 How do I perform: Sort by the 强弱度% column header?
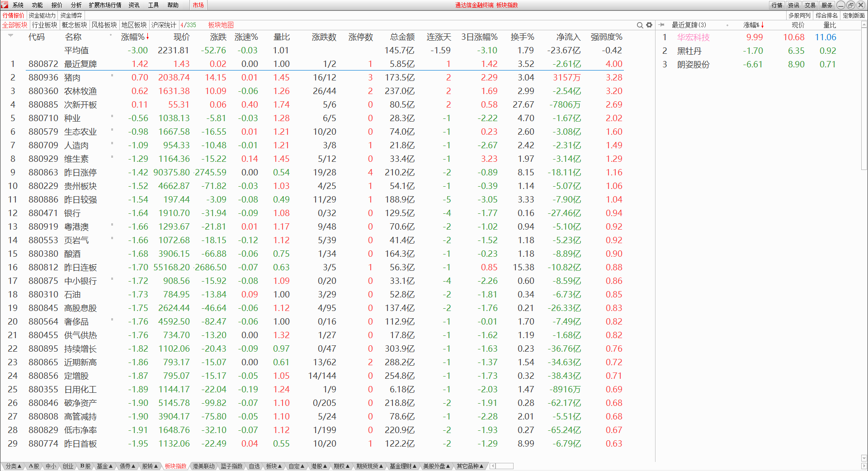click(x=607, y=37)
